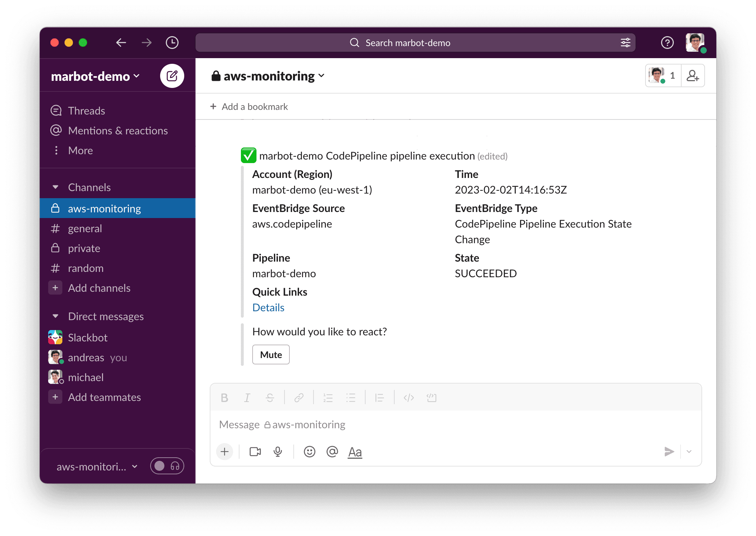Add people to aws-monitoring channel
This screenshot has width=756, height=536.
[x=693, y=76]
